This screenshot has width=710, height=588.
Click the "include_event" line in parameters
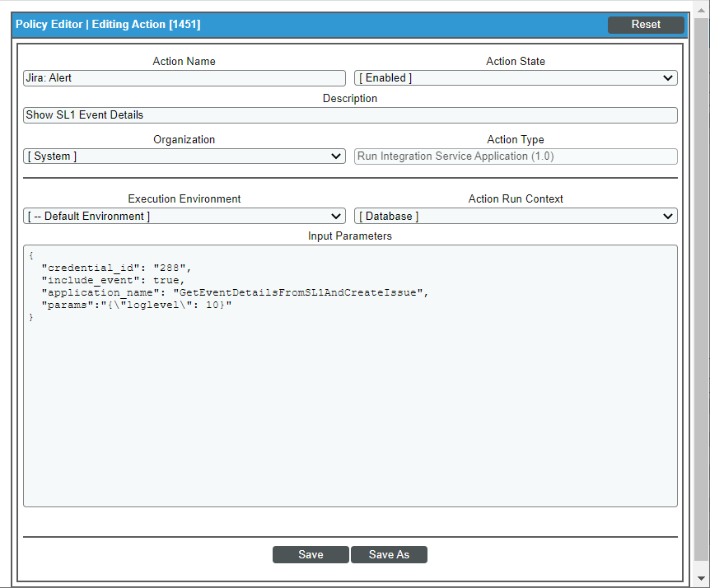(113, 280)
